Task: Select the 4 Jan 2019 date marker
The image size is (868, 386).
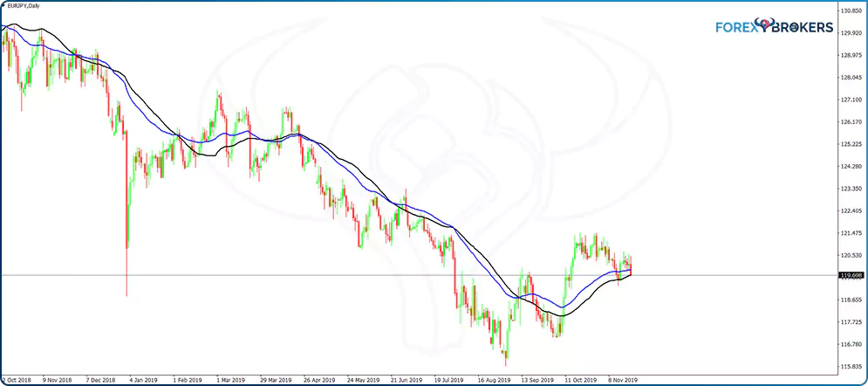Action: 143,381
